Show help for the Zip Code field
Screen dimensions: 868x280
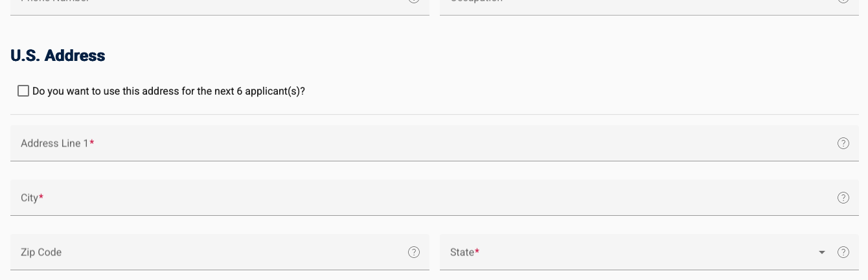coord(413,252)
